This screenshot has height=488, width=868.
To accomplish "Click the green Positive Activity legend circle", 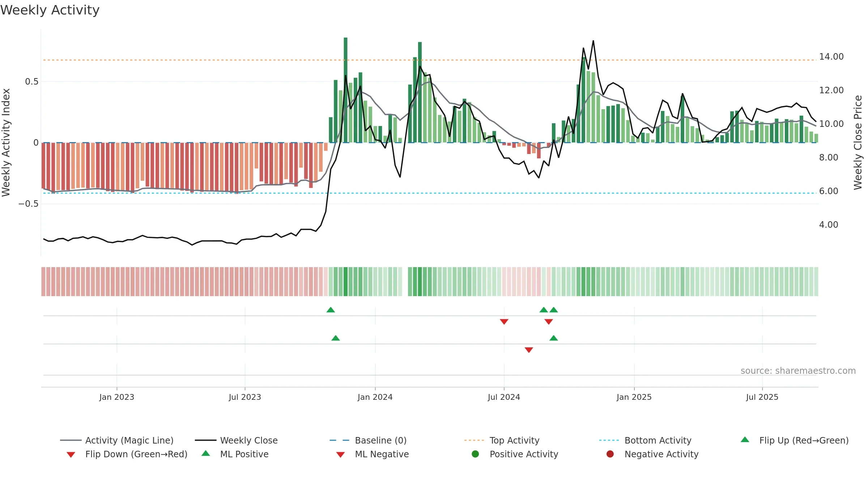I will click(x=476, y=454).
